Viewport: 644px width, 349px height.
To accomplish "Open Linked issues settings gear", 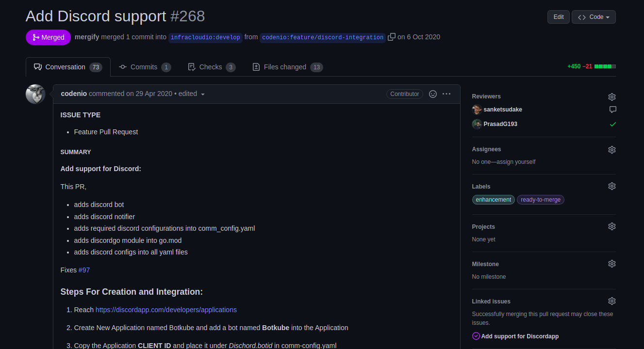I will pos(612,301).
